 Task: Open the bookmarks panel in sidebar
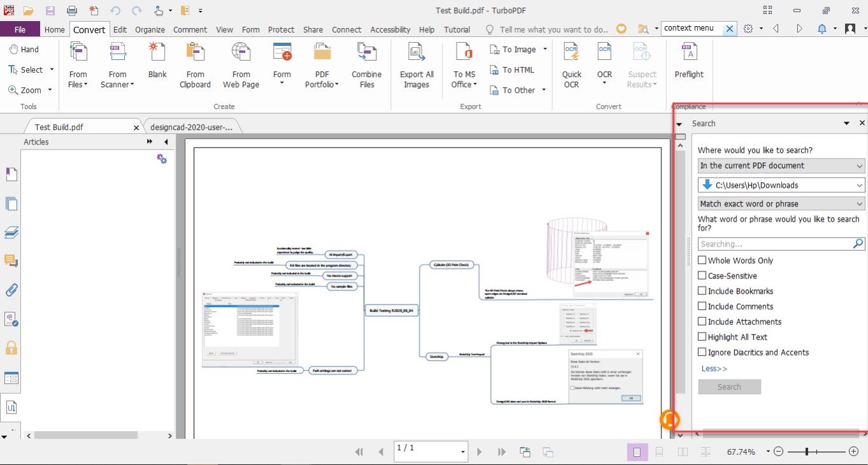coord(11,175)
